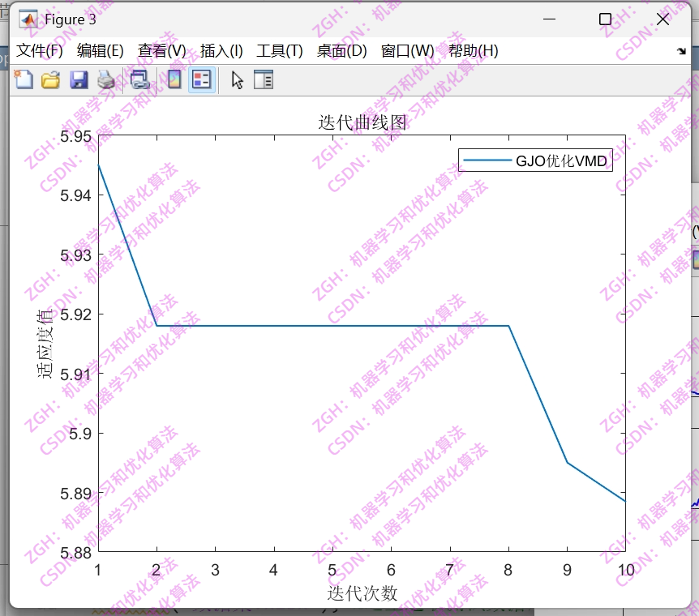Open the property inspector toolbar icon
The width and height of the screenshot is (699, 616).
coord(264,80)
